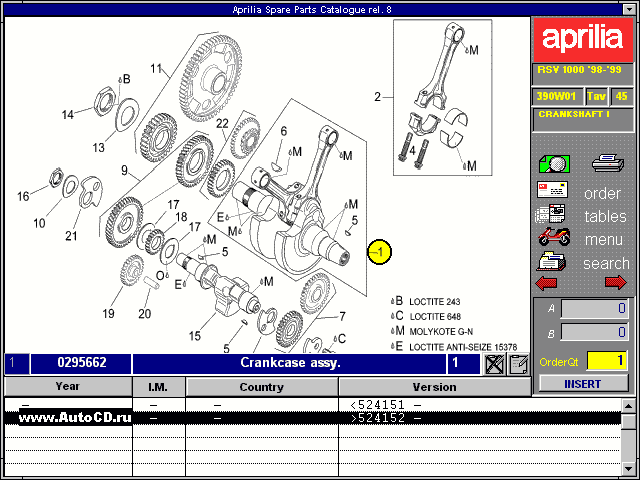Select part 19 small gear callout

point(108,313)
